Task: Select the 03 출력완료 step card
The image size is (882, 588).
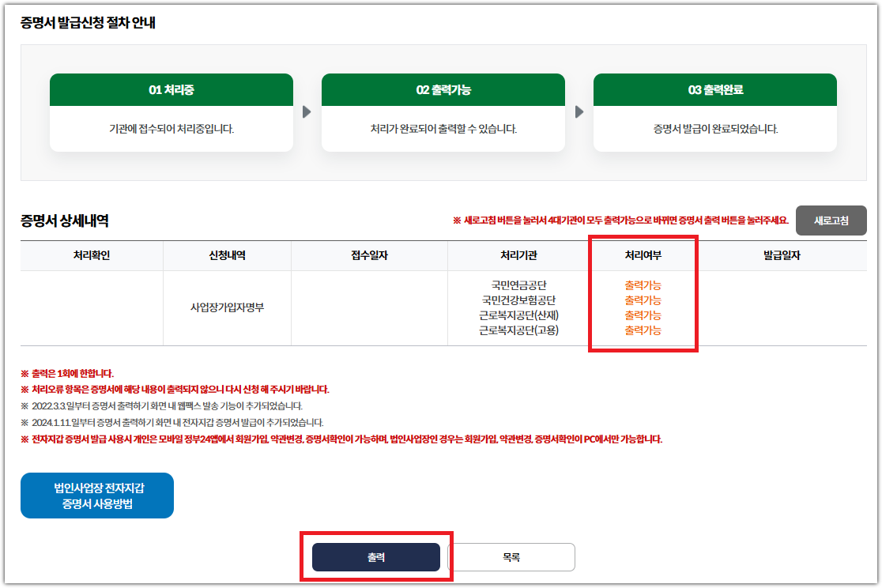Action: 715,112
